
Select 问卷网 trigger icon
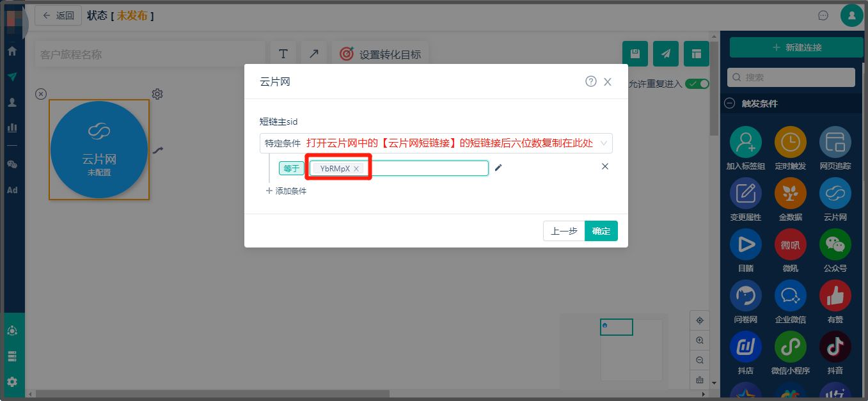coord(746,295)
